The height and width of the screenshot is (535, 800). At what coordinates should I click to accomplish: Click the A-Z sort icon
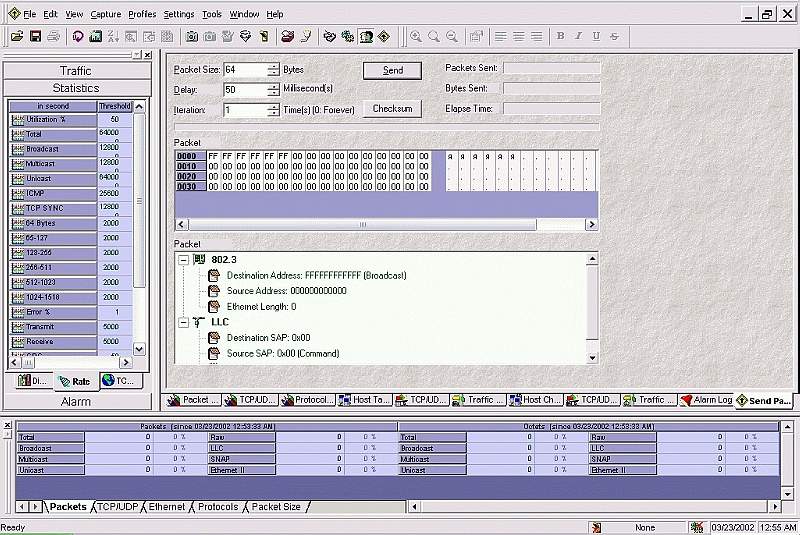pos(113,36)
